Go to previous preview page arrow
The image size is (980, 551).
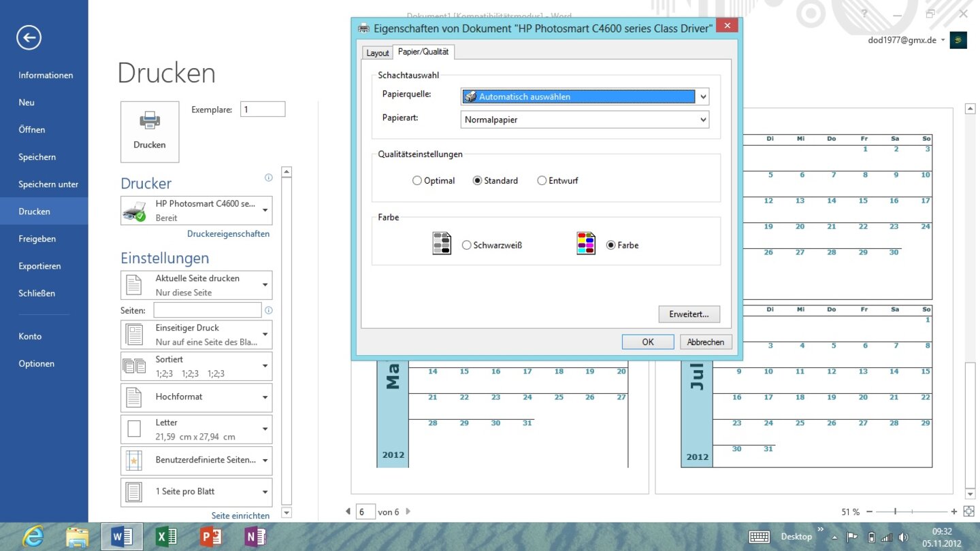[348, 512]
